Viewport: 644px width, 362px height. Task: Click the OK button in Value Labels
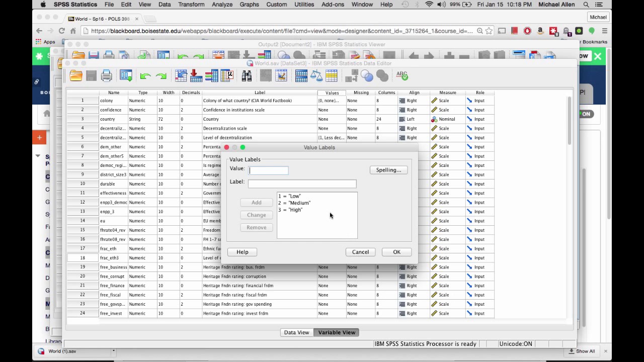pyautogui.click(x=396, y=252)
